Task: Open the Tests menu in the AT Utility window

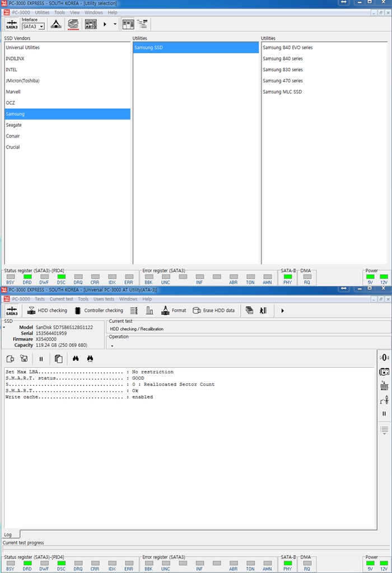Action: 40,299
